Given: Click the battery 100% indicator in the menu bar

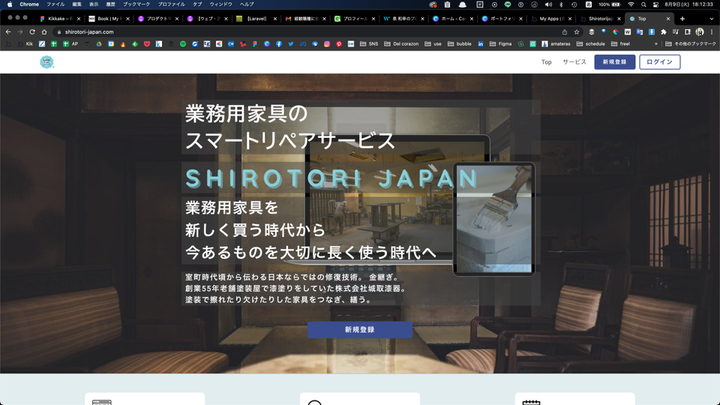Looking at the screenshot, I should click(x=609, y=5).
